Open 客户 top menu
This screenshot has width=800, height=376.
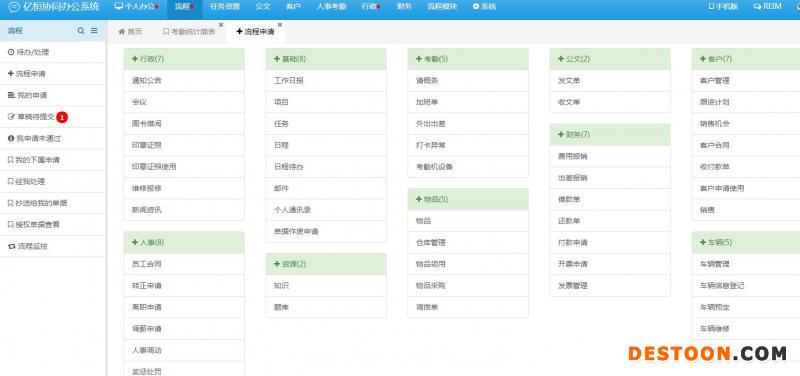coord(293,7)
